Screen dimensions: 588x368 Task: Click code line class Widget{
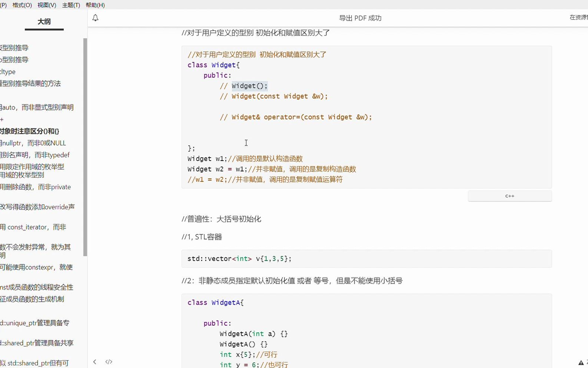tap(214, 65)
